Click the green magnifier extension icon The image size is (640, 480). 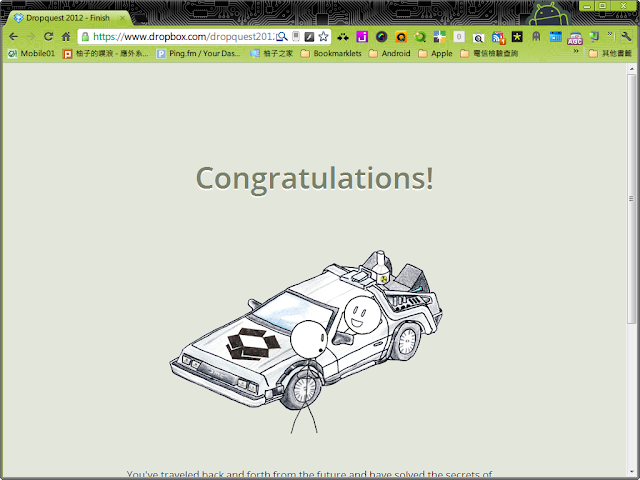pyautogui.click(x=420, y=37)
